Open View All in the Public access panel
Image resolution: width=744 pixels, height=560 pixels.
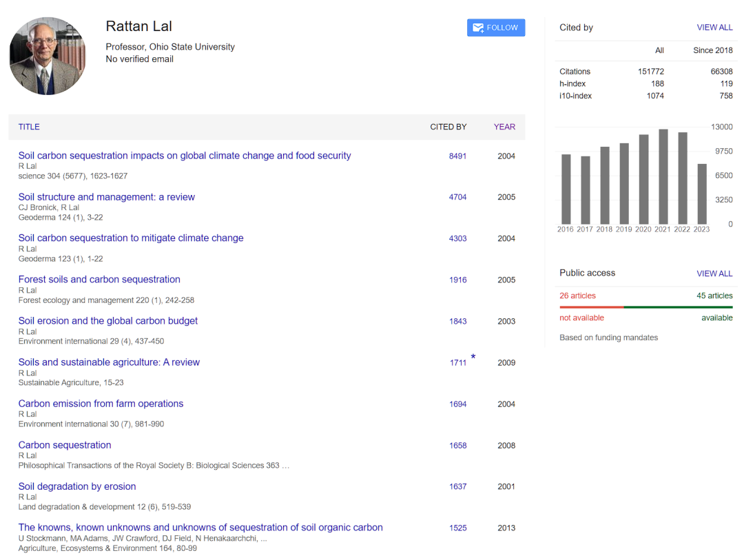click(714, 273)
